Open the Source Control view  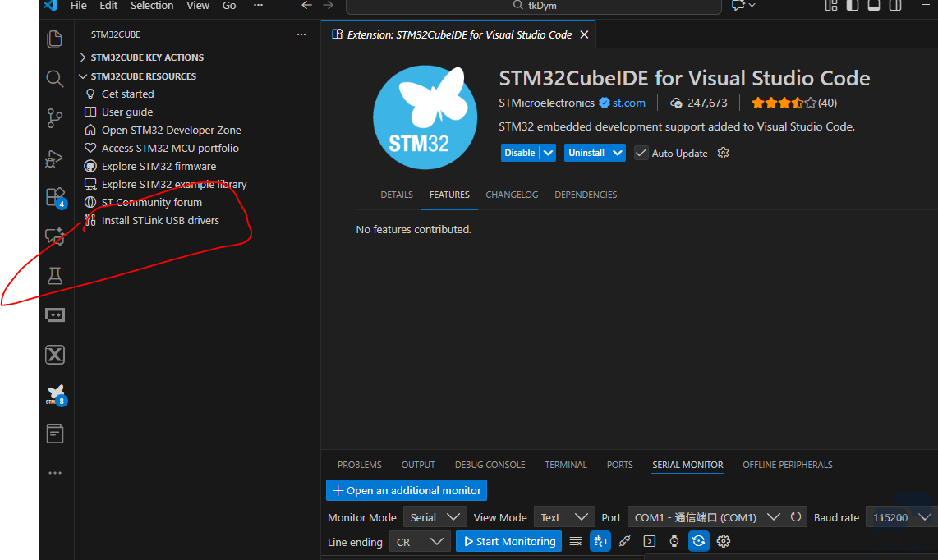[x=55, y=118]
